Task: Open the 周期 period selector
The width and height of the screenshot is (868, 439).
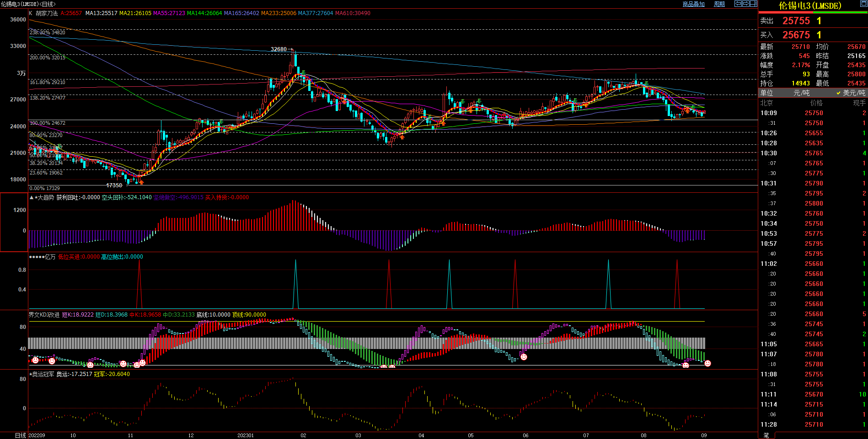Action: [x=719, y=4]
